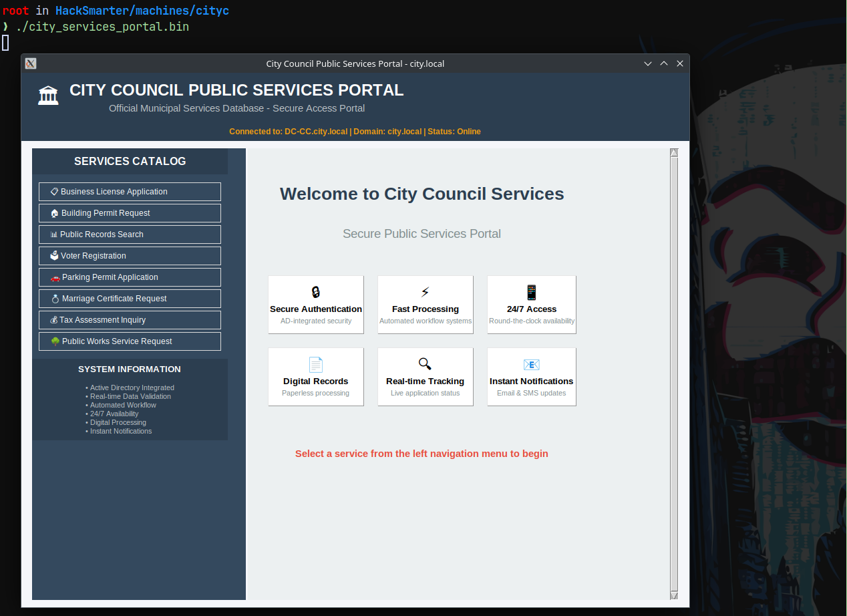Click the scrollbar up arrow
Viewport: 847px width, 616px height.
(x=674, y=152)
